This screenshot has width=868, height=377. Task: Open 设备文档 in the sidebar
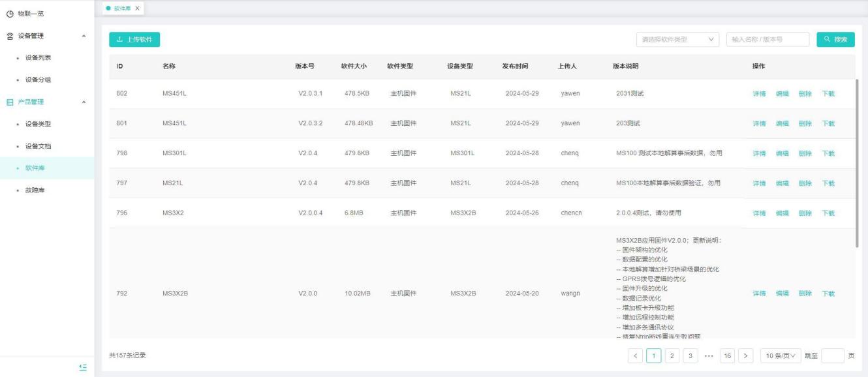tap(38, 146)
